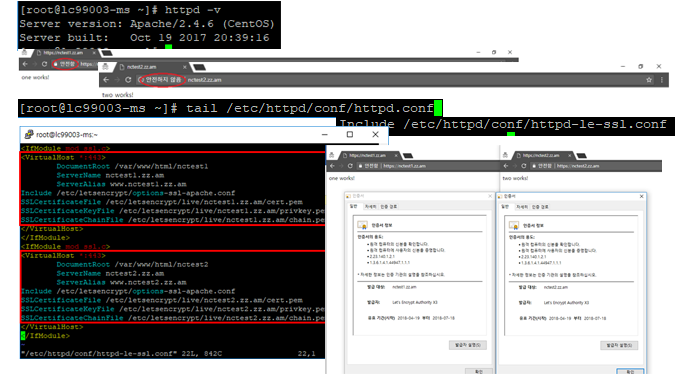700x377 pixels.
Task: Click 'DocumentRoot /var/www/html/nctest2' line
Action: (132, 264)
